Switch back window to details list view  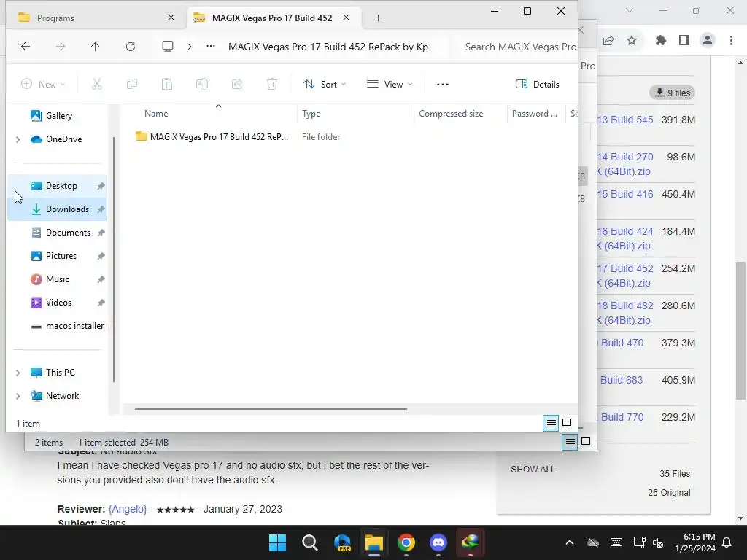click(x=570, y=443)
